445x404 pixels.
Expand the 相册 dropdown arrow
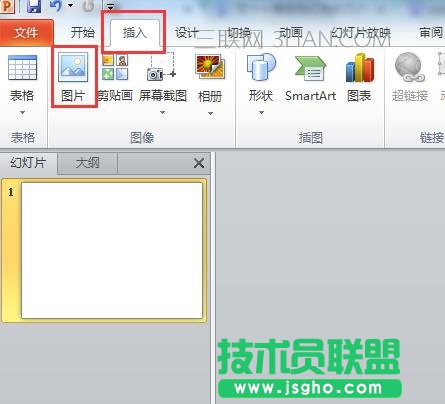(x=210, y=113)
